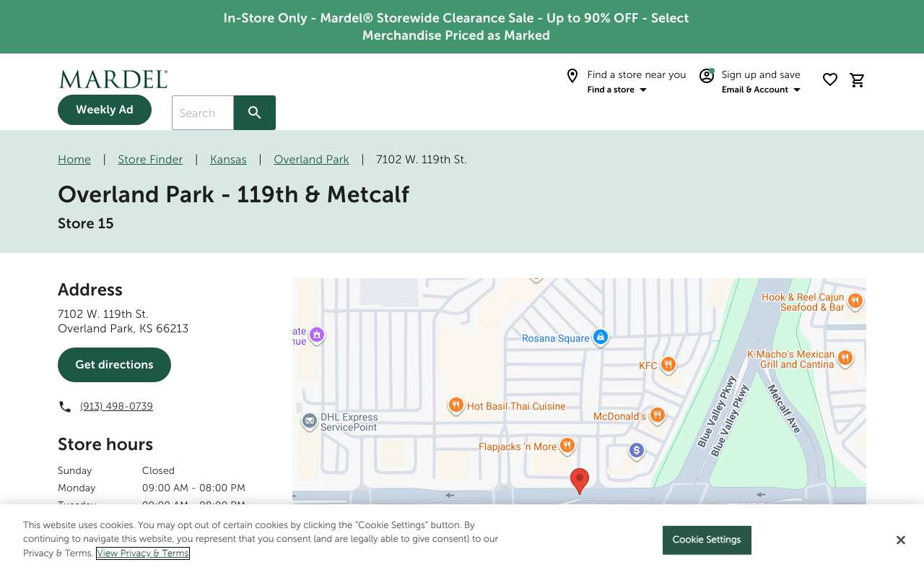
Task: Click the Get directions button
Action: click(114, 365)
